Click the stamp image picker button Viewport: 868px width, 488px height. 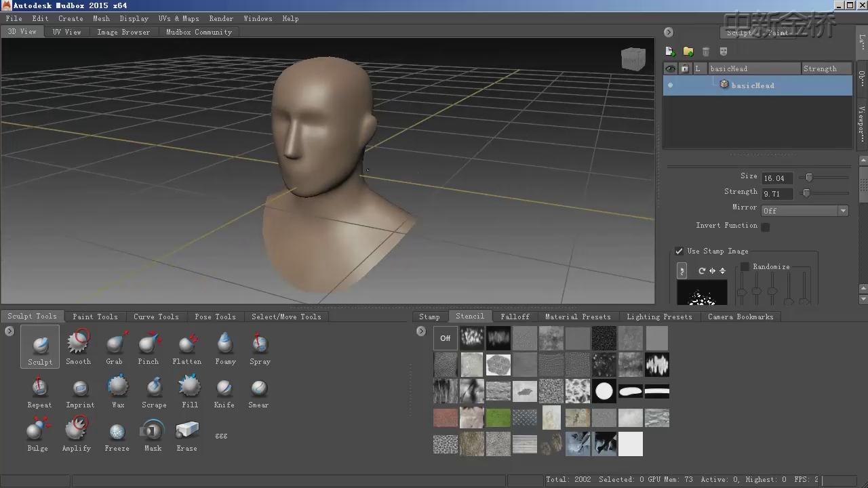point(682,271)
